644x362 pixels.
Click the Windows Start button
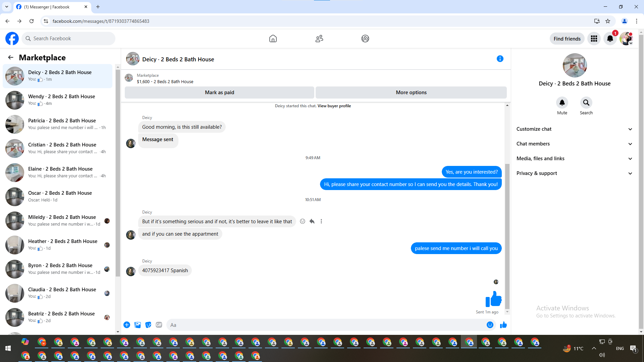tap(8, 349)
